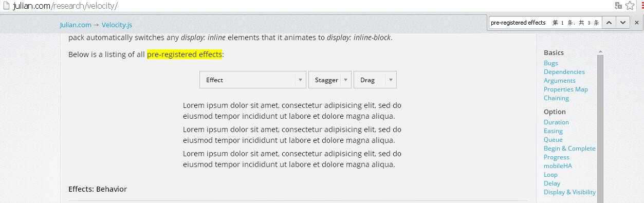Go to next find result arrow
The height and width of the screenshot is (203, 644).
tap(622, 23)
